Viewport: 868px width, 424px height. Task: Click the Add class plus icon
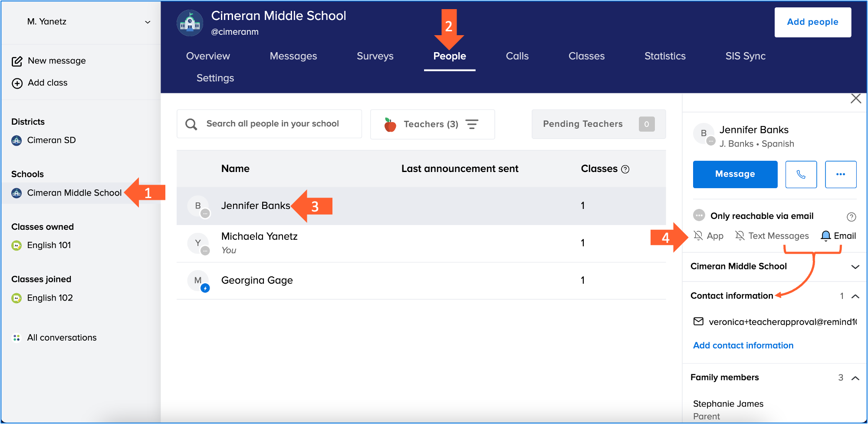pyautogui.click(x=17, y=83)
